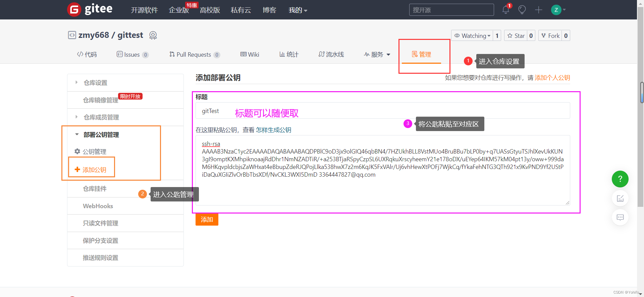The image size is (644, 297).
Task: Open 仓库挂件 in sidebar
Action: (95, 189)
